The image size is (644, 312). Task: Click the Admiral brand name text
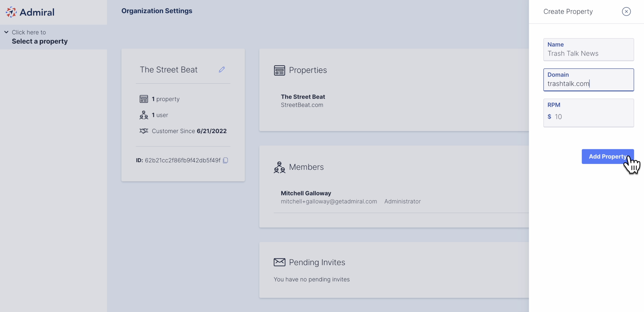(37, 12)
